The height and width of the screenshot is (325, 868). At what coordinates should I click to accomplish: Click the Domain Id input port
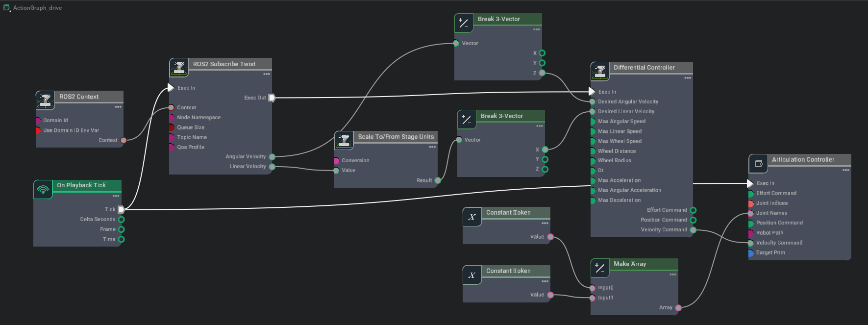38,121
